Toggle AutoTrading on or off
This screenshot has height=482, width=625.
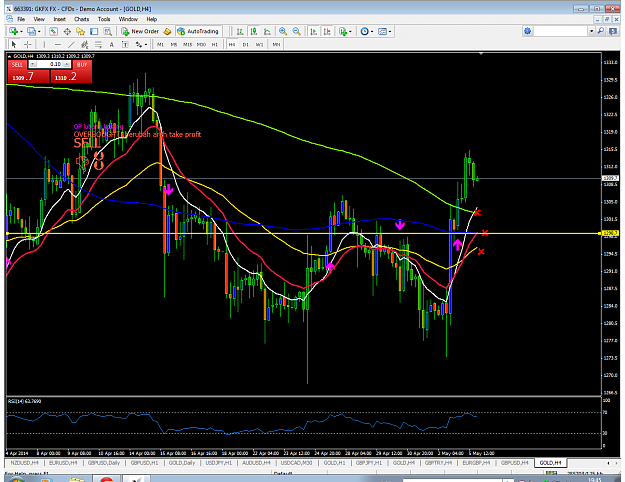pyautogui.click(x=198, y=31)
